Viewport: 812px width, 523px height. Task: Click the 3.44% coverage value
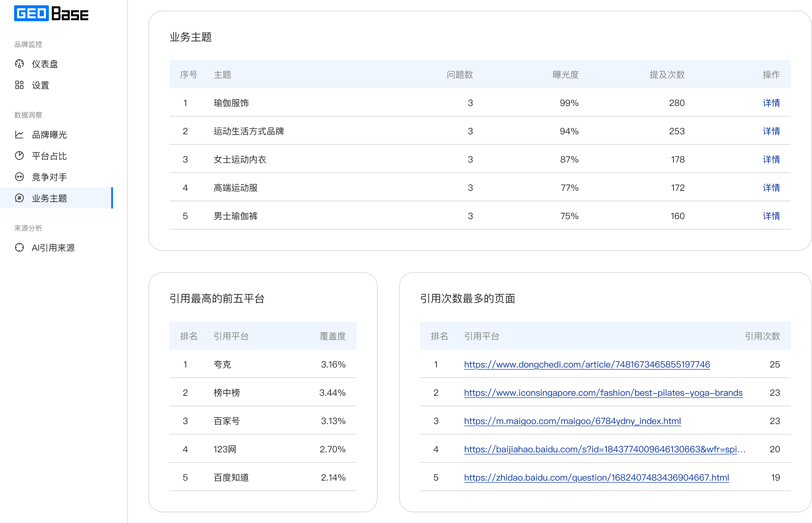(332, 393)
